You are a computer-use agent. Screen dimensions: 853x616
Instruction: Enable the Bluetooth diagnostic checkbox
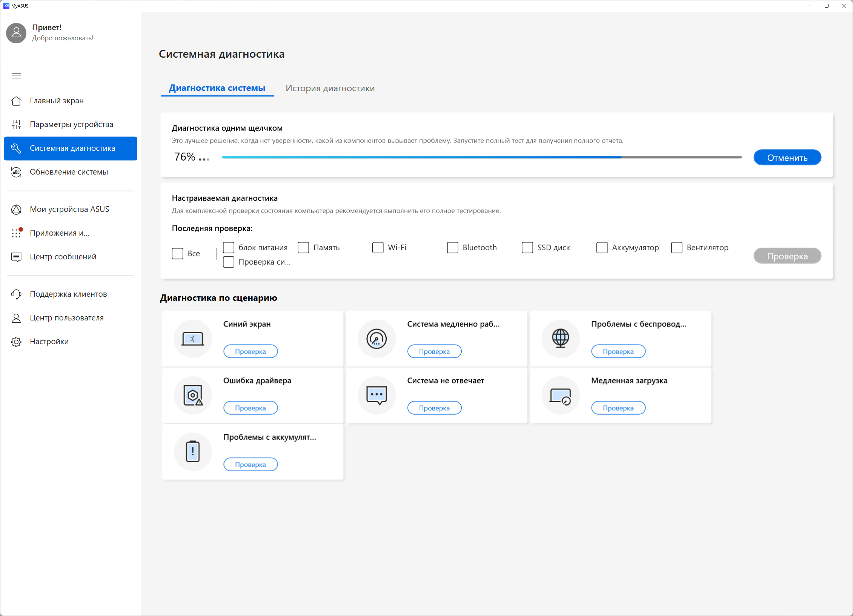[x=452, y=248]
